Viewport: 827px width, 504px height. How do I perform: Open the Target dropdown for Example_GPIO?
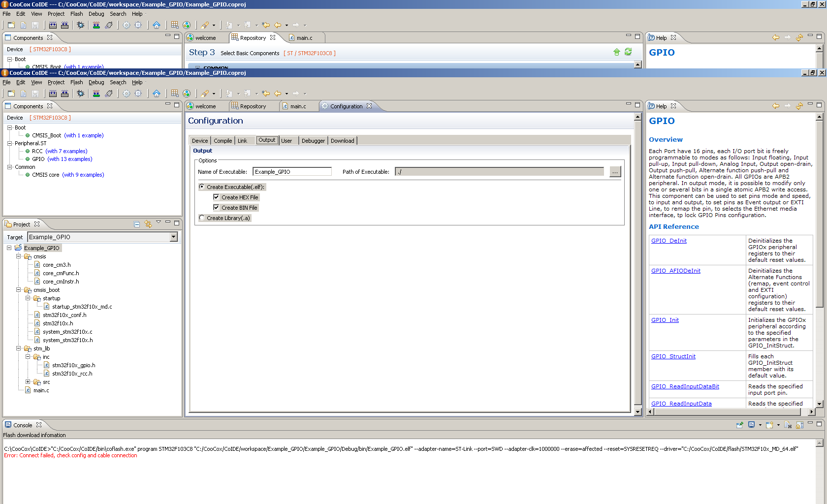[173, 237]
